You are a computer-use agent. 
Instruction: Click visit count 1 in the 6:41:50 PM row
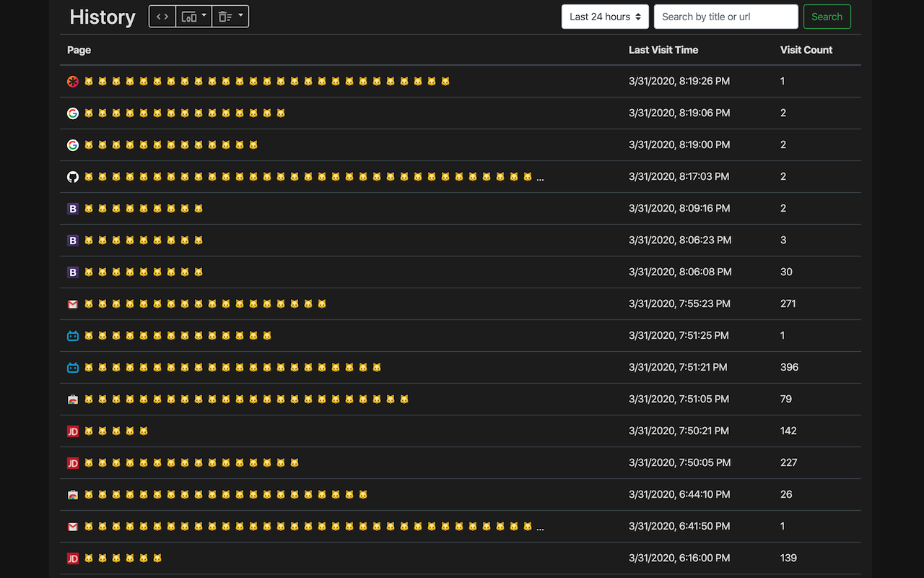(x=783, y=527)
